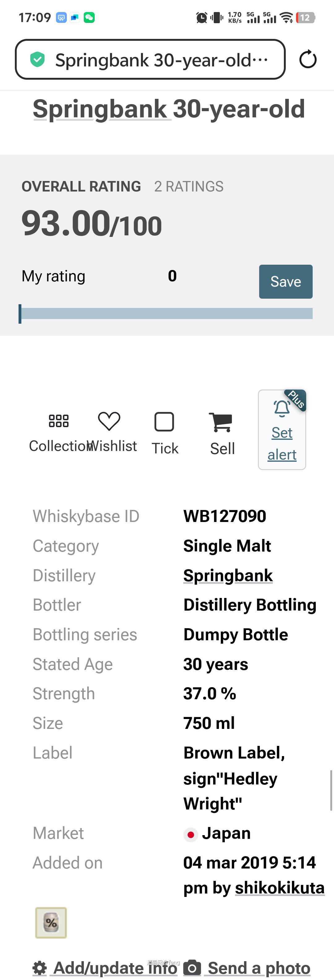The image size is (334, 980).
Task: Tap the Sell shopping cart icon
Action: (221, 422)
